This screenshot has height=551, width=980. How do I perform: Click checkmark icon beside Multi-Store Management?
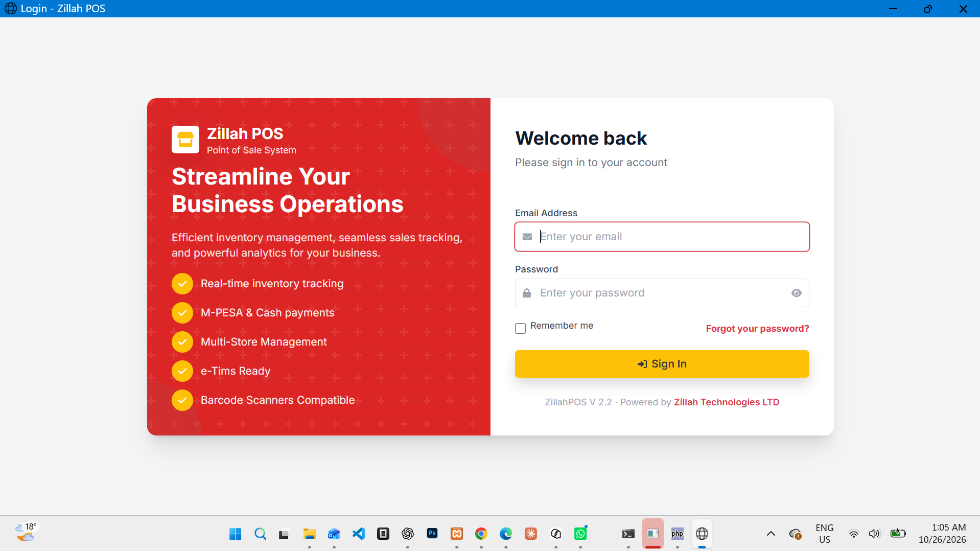pos(182,342)
